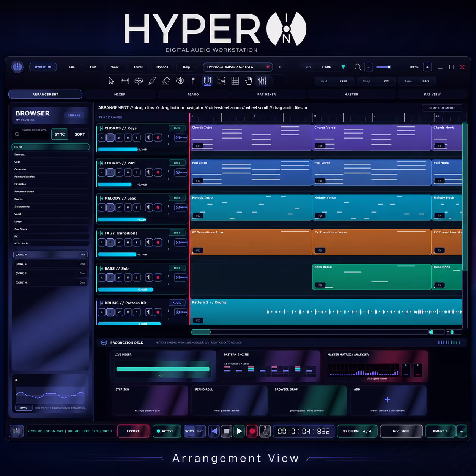Click the metronome icon in transport
This screenshot has width=476, height=476.
(x=265, y=431)
